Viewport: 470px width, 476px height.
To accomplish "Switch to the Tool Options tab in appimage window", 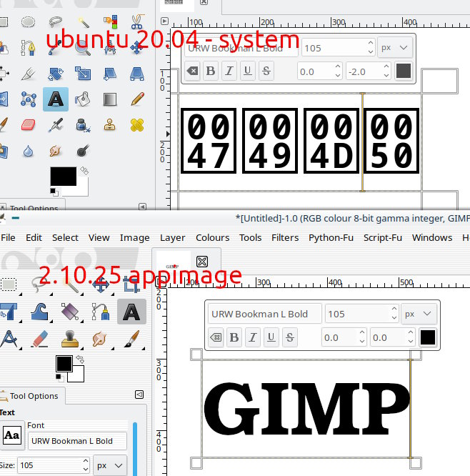I will pos(33,396).
